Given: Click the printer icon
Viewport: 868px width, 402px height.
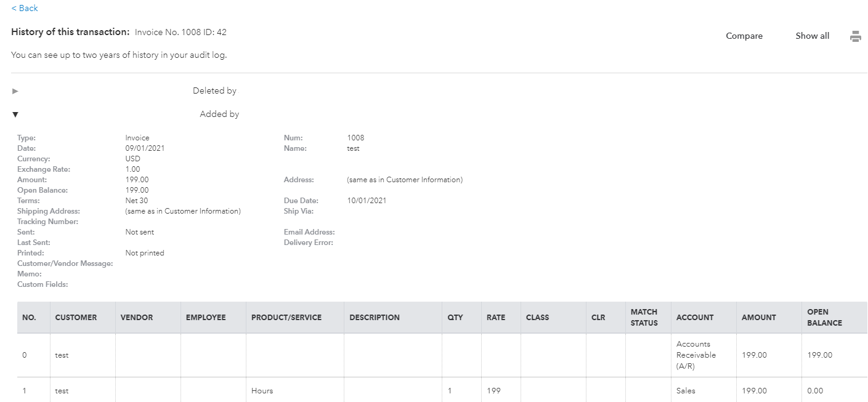Looking at the screenshot, I should 855,36.
